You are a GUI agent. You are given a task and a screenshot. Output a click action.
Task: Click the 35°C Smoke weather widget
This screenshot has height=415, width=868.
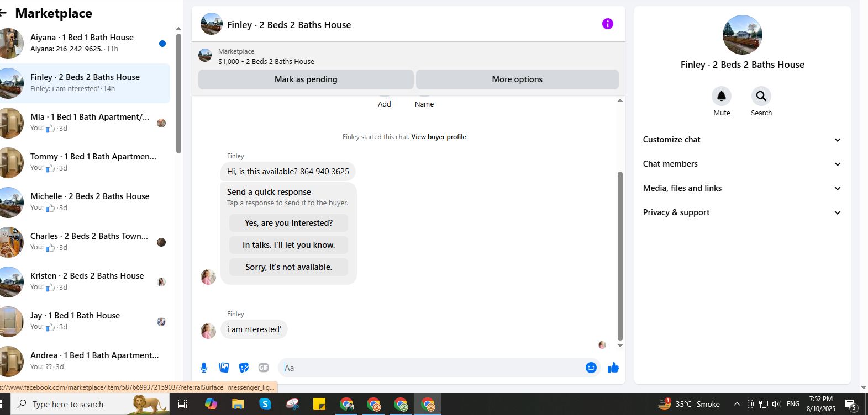point(689,404)
